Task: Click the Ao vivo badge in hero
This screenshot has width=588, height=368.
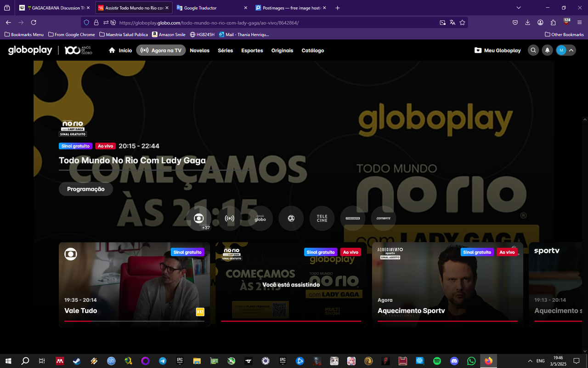Action: [106, 146]
